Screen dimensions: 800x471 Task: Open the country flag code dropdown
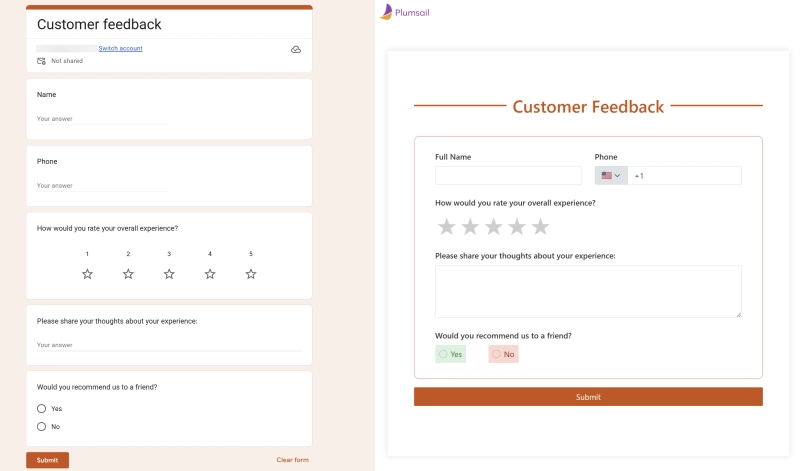point(611,176)
